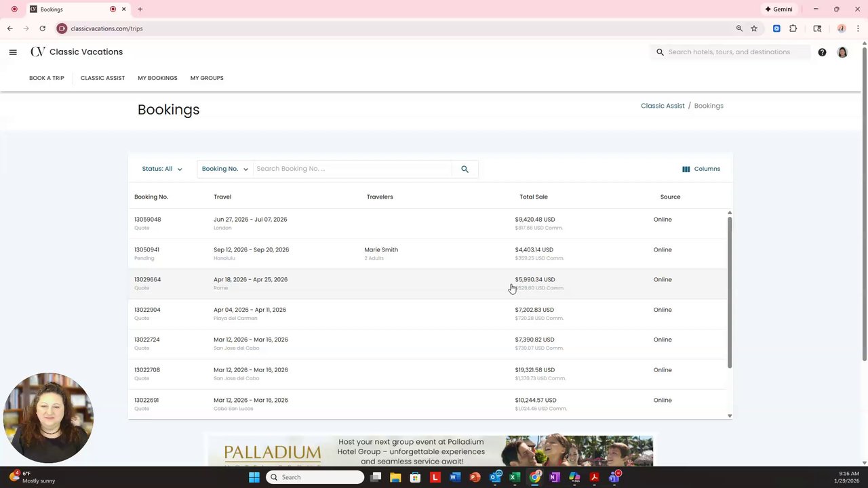This screenshot has width=868, height=488.
Task: Click the site info icon beside the URL
Action: (62, 28)
